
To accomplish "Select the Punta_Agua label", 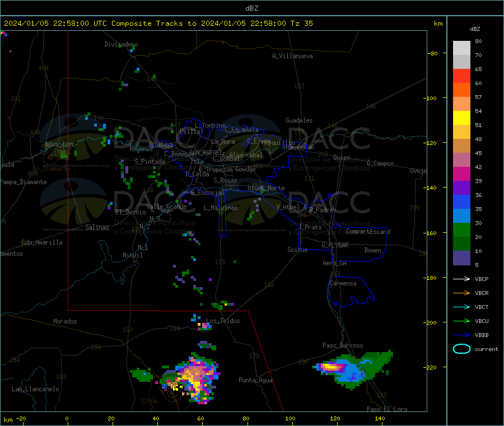I will [x=255, y=380].
